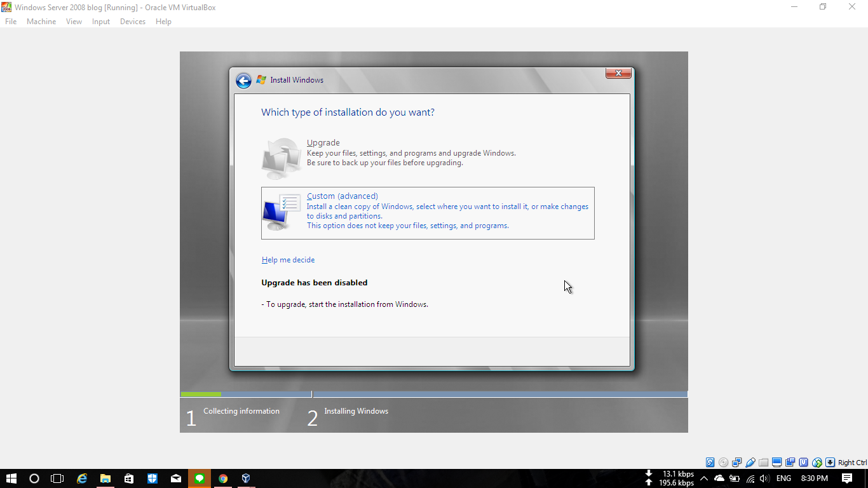The image size is (868, 488).
Task: Switch to Google Chrome on the taskbar
Action: [x=223, y=478]
